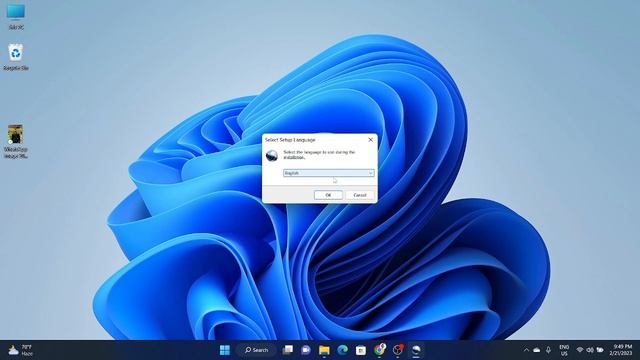The image size is (640, 360).
Task: Click the installer icon inside the dialog
Action: (272, 156)
